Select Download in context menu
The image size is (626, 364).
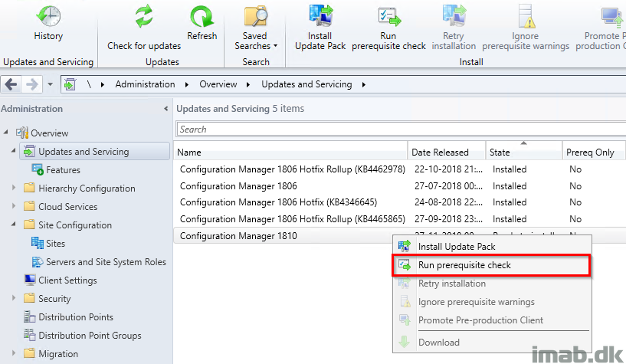click(x=492, y=342)
